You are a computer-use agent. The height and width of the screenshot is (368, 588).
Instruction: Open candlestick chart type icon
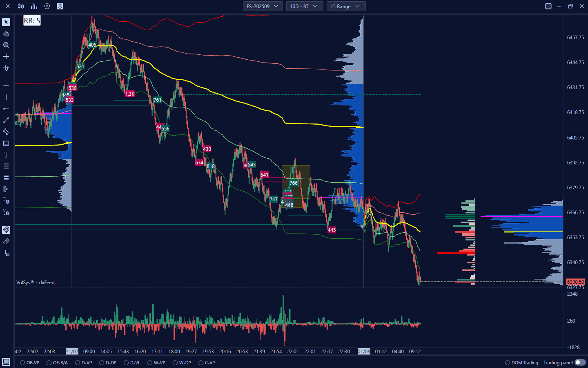(x=21, y=6)
